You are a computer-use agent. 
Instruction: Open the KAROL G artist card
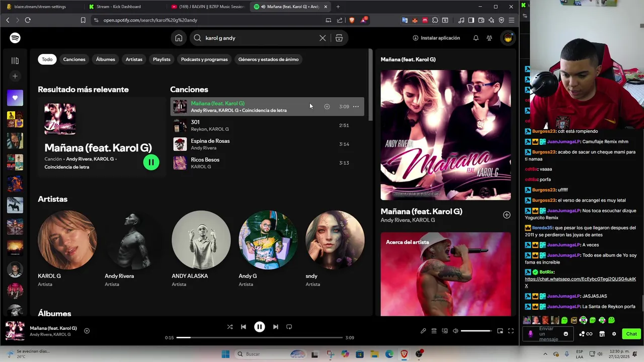click(x=67, y=248)
